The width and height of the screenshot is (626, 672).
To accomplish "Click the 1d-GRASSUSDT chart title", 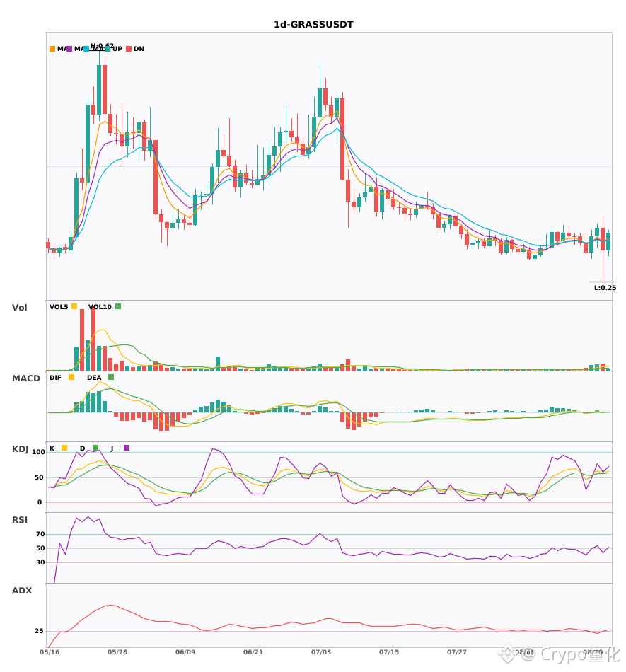I will (x=313, y=25).
